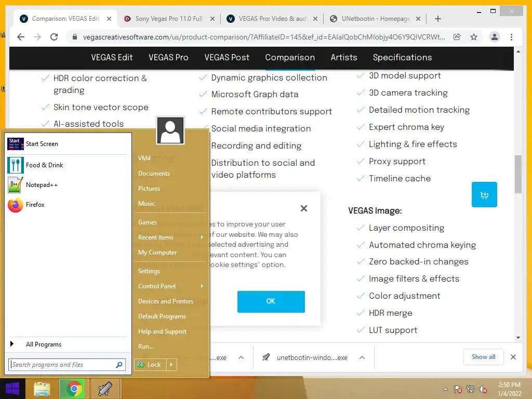Click the network tray icon
The image size is (532, 399).
pos(471,389)
